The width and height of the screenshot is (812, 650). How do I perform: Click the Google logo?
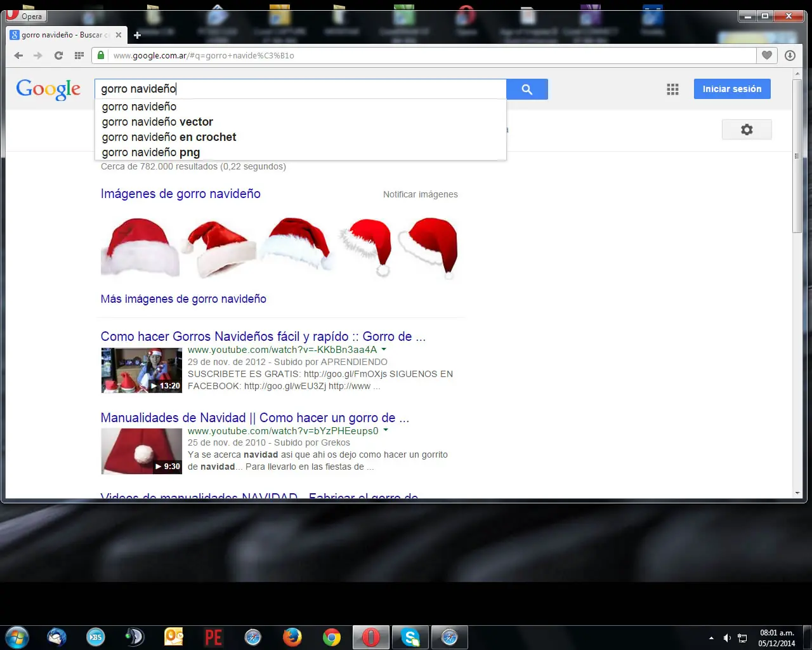click(x=48, y=90)
